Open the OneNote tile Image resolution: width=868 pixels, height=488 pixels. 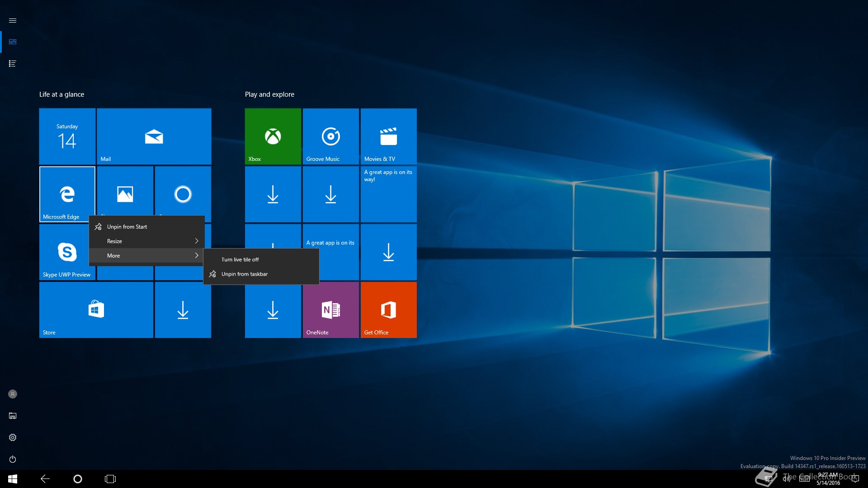click(x=331, y=310)
